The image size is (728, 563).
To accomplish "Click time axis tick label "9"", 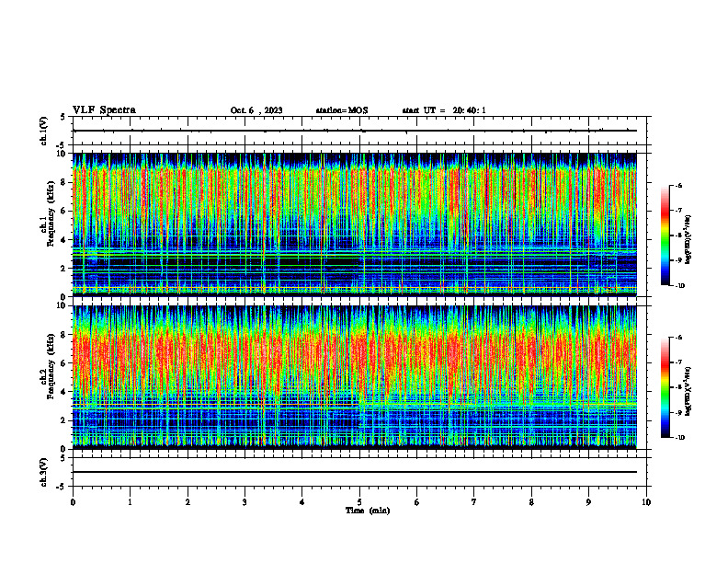I will pos(588,502).
